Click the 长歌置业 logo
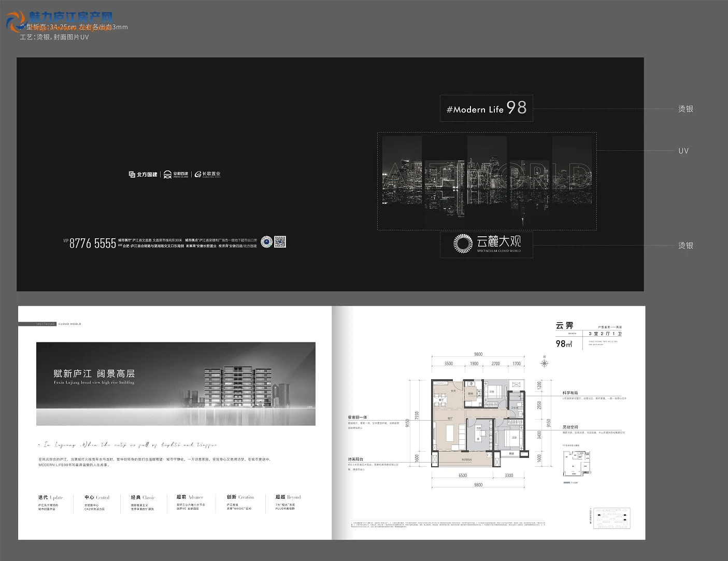728x561 pixels. click(208, 175)
